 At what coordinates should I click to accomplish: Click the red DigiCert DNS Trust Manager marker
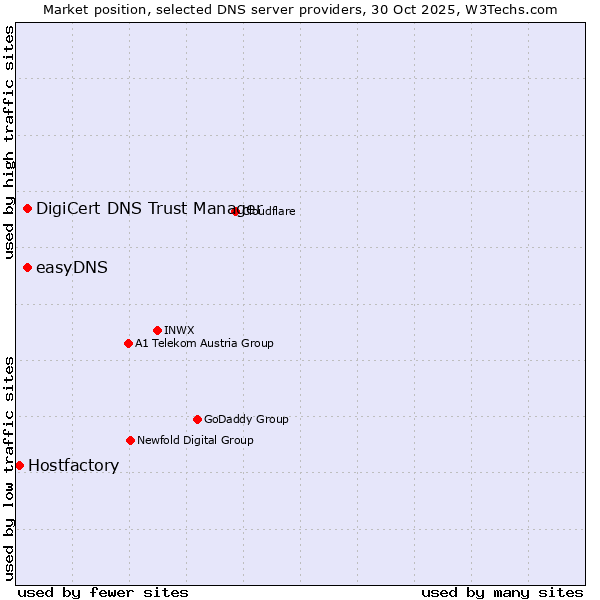pos(27,208)
